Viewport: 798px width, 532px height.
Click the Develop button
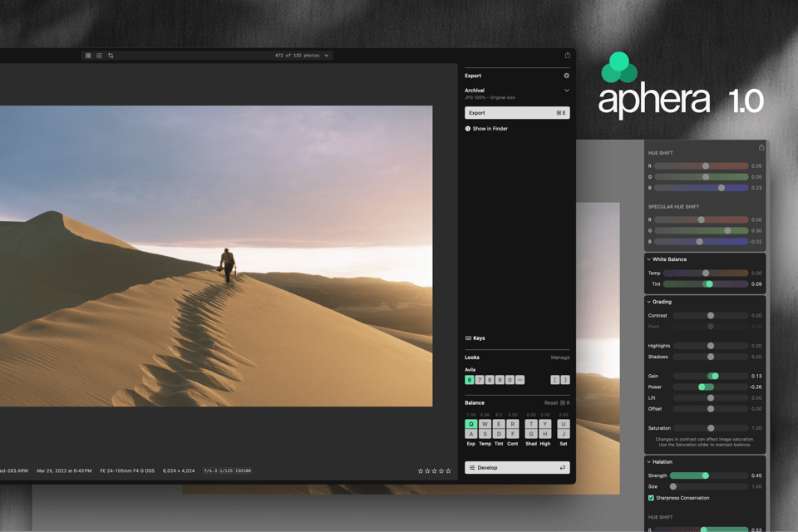[517, 467]
